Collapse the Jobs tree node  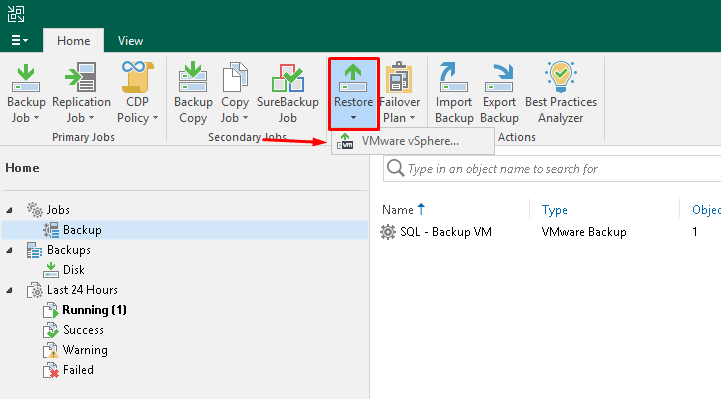point(9,210)
